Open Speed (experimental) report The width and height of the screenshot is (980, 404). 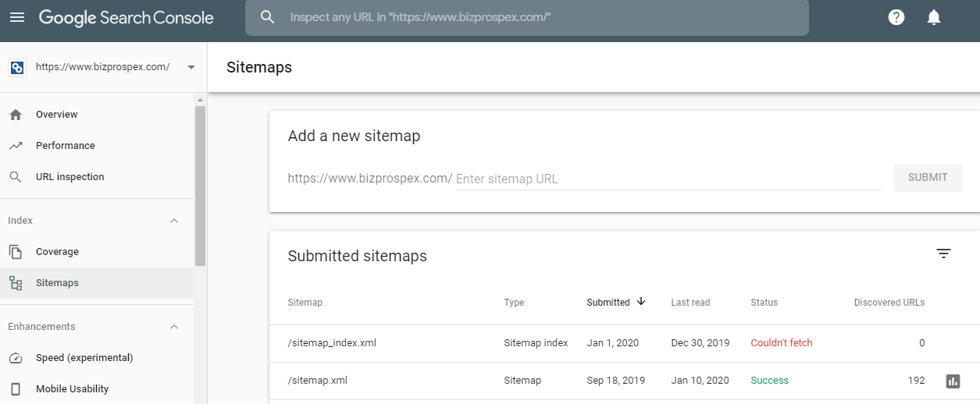click(84, 358)
